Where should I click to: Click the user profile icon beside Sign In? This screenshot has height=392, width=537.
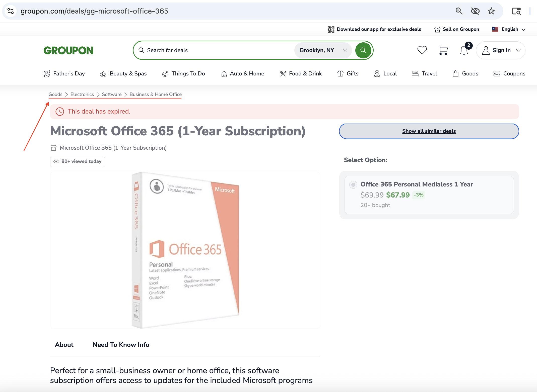click(x=486, y=50)
